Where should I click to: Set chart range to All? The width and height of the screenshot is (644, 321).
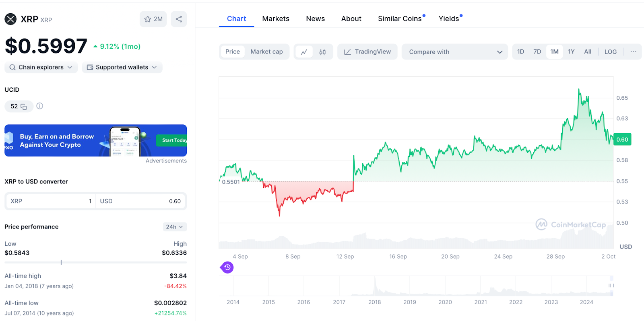[x=588, y=51]
